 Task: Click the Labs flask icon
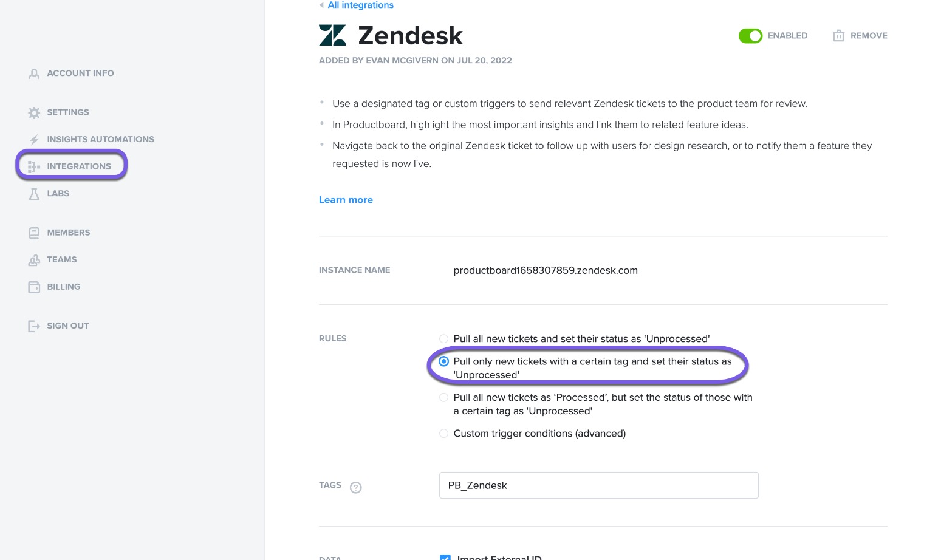[x=34, y=194]
